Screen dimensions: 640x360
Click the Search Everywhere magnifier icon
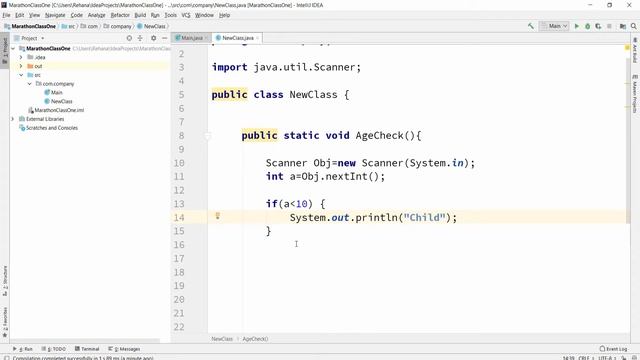633,26
